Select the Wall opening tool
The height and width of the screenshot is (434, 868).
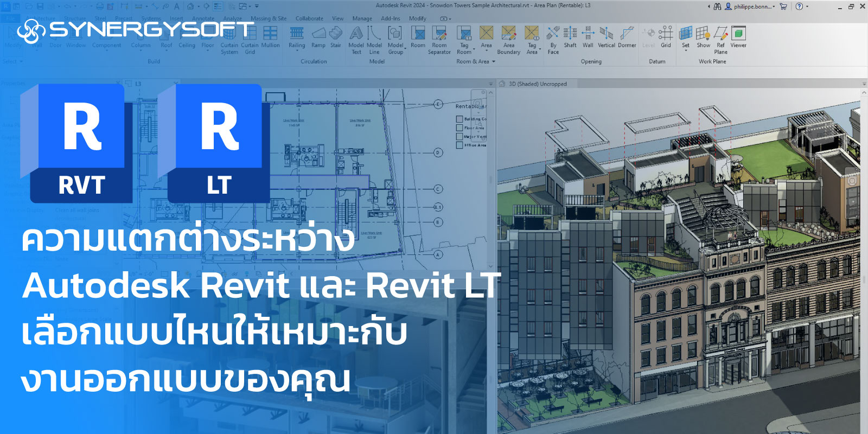click(588, 37)
